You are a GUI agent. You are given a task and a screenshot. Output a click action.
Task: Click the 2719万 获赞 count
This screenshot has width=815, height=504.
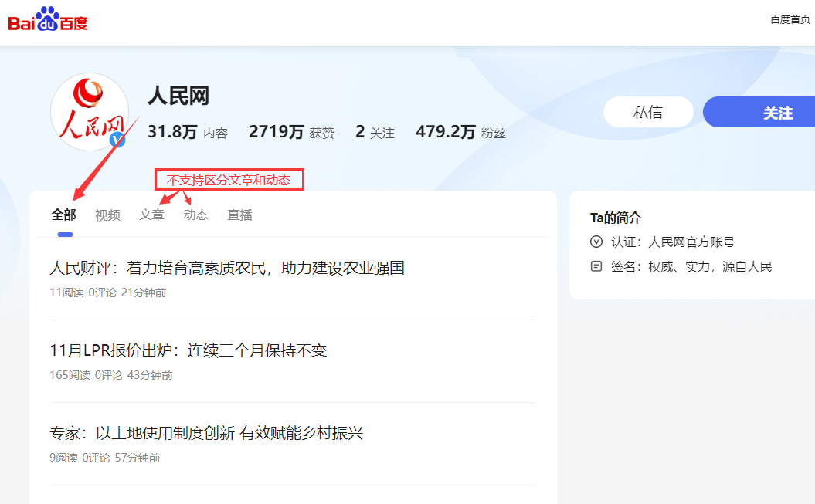point(291,132)
